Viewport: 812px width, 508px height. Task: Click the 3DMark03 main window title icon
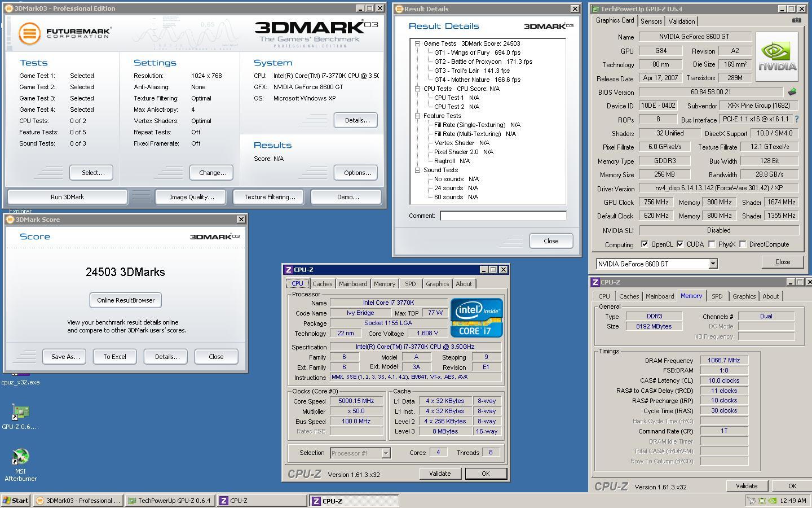tap(8, 8)
